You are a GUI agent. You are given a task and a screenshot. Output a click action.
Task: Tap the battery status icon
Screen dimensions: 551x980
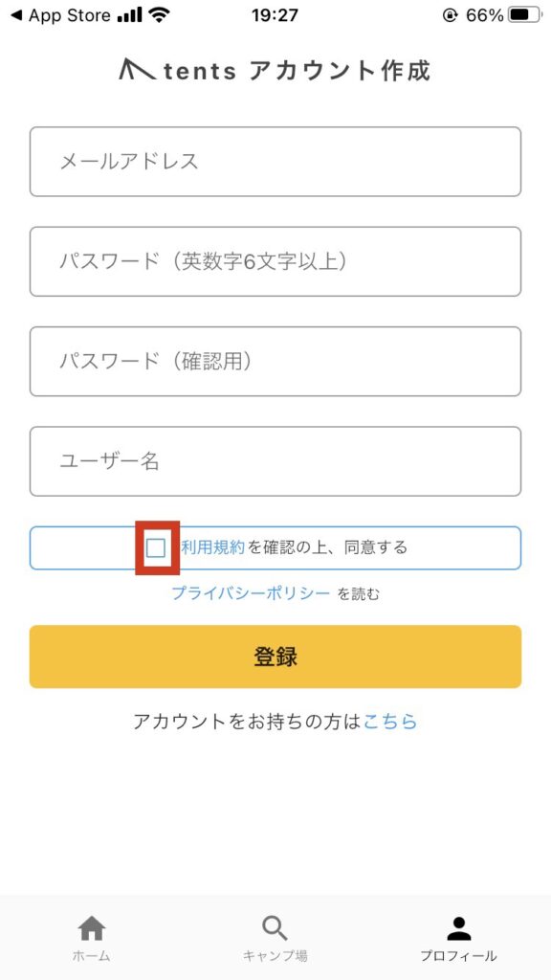coord(525,15)
